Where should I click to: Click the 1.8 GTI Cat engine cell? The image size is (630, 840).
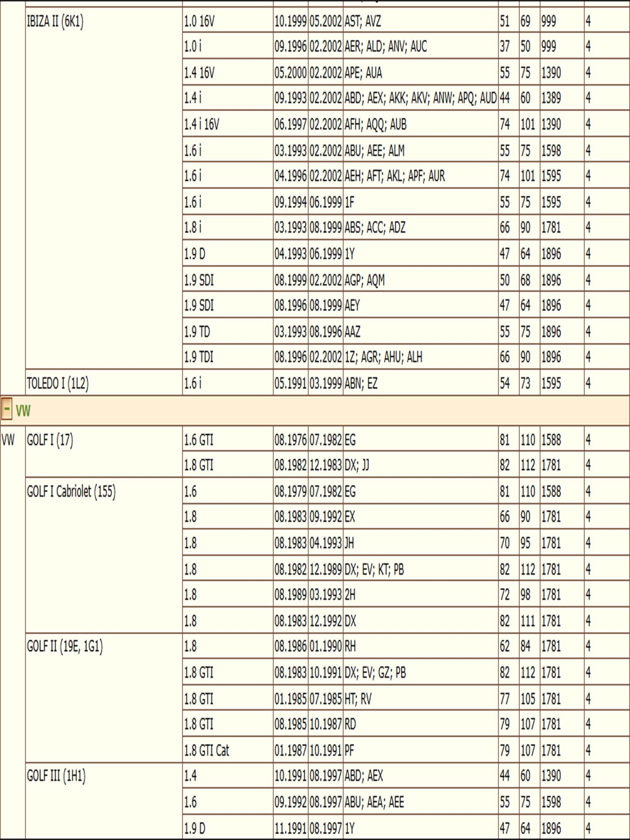coord(207,750)
